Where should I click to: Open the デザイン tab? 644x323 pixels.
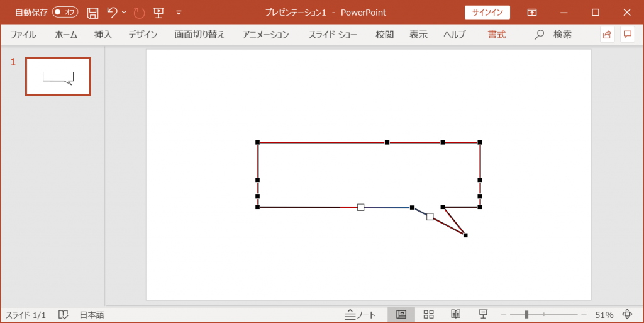coord(143,35)
